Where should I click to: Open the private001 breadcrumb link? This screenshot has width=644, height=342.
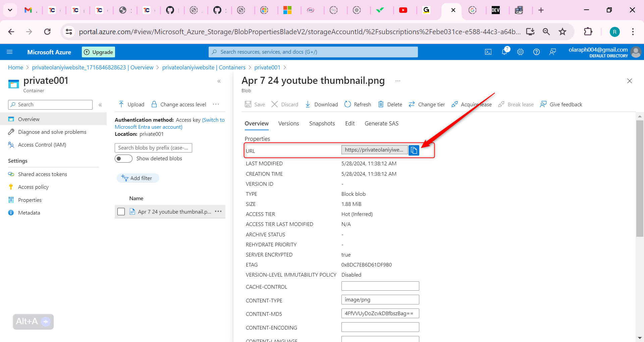pos(267,67)
